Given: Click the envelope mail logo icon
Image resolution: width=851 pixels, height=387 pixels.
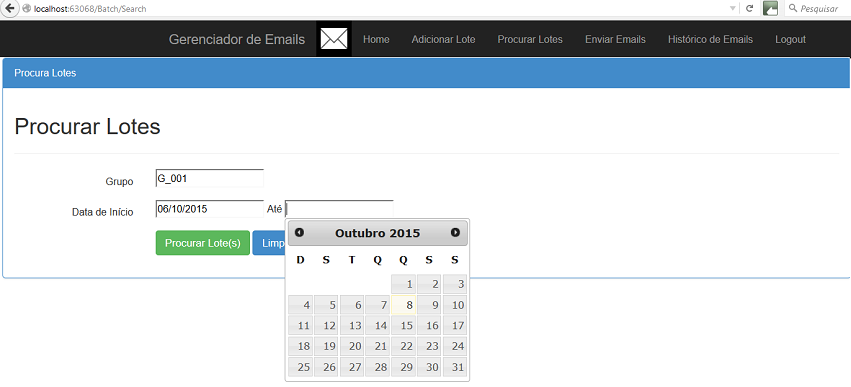Looking at the screenshot, I should click(334, 39).
